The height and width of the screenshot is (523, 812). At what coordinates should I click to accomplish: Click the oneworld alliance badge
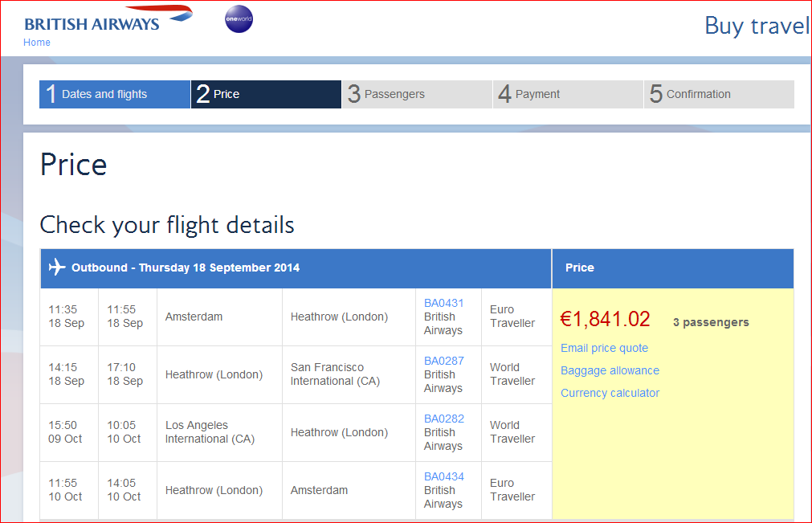click(x=239, y=18)
